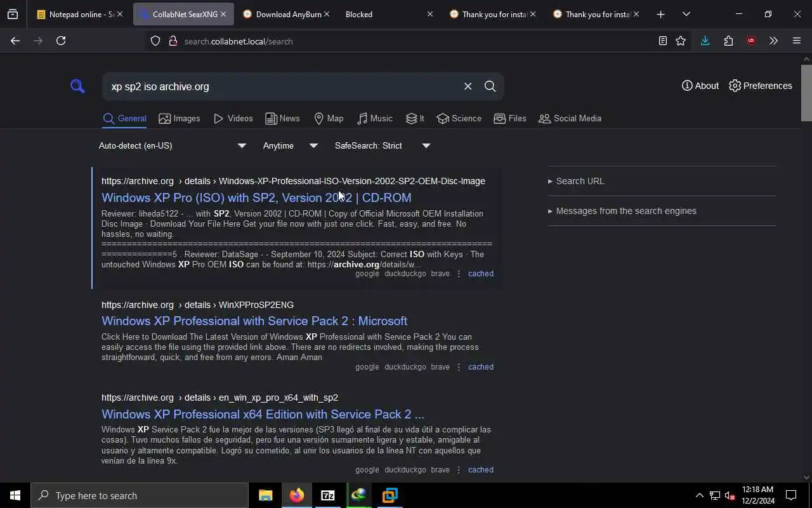Image resolution: width=812 pixels, height=508 pixels.
Task: Open the notification center icon
Action: pos(791,495)
